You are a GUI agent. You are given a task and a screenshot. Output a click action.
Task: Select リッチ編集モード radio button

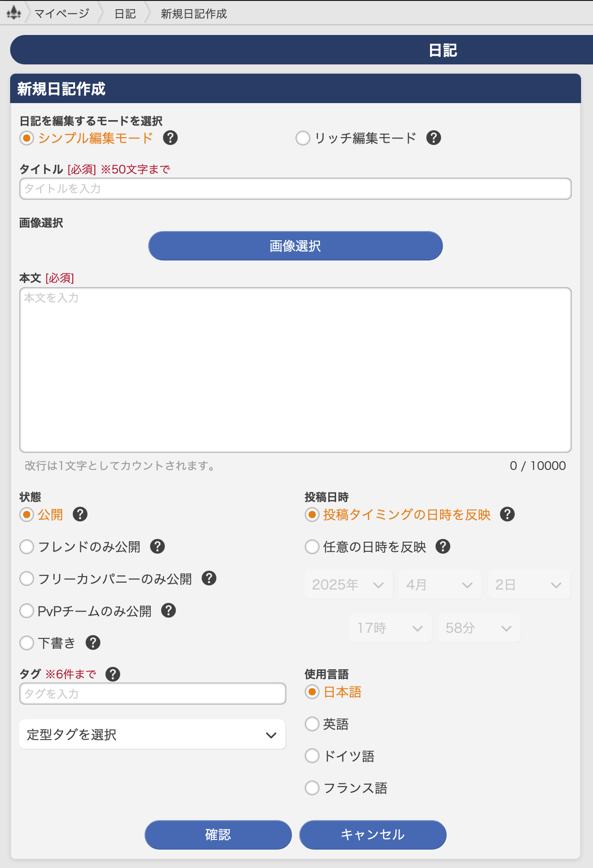click(303, 138)
